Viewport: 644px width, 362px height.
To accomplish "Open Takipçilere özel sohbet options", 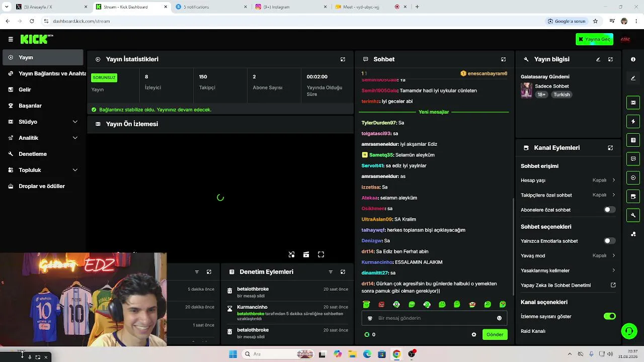I will pyautogui.click(x=568, y=195).
